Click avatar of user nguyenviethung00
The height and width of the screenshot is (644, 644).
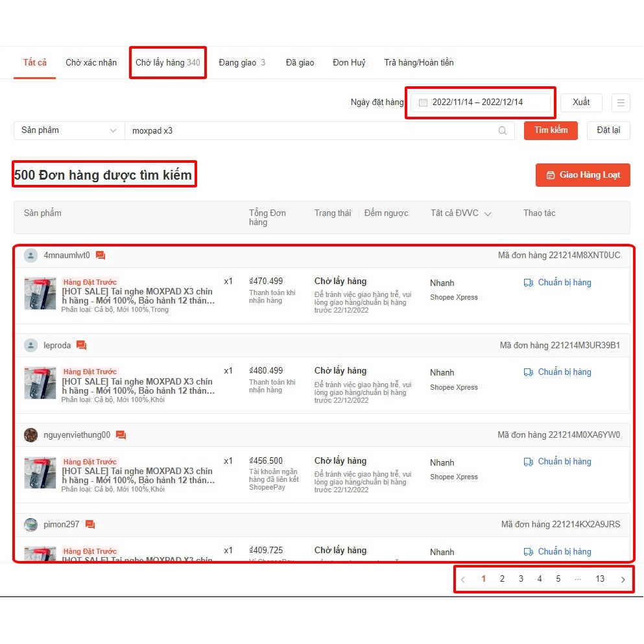pos(30,435)
